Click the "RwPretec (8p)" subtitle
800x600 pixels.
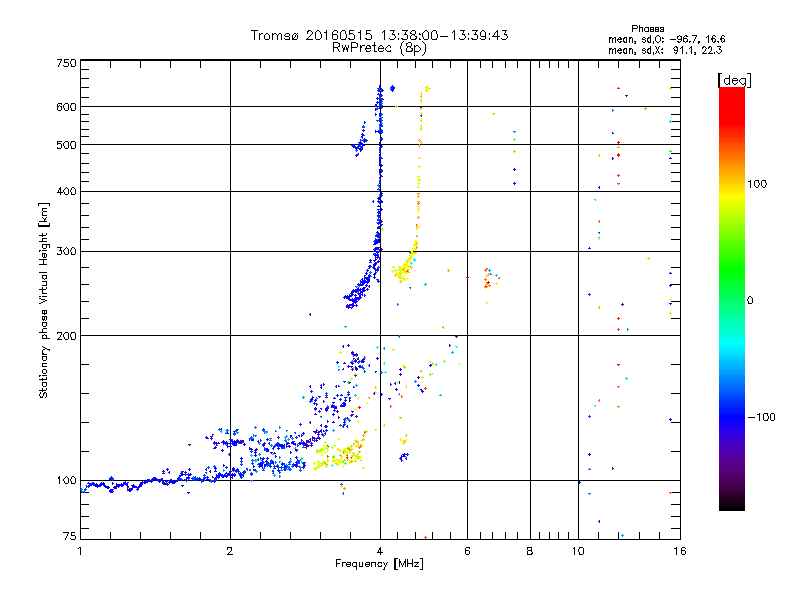coord(379,48)
